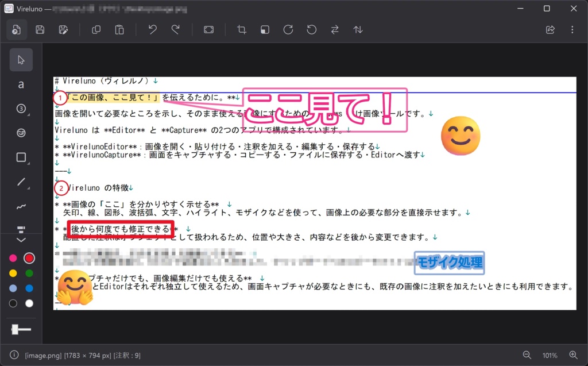Select the 'モザイク処理' text label on canvas
This screenshot has width=588, height=366.
[450, 263]
